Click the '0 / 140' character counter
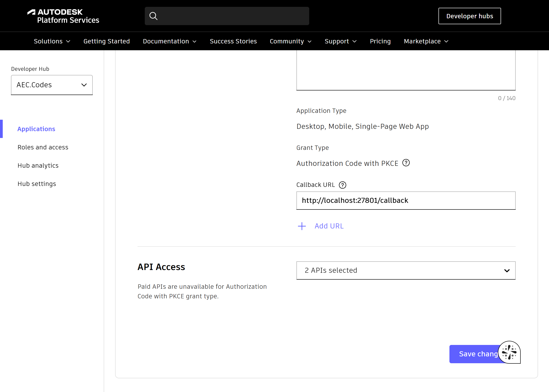This screenshot has width=549, height=392. point(507,98)
